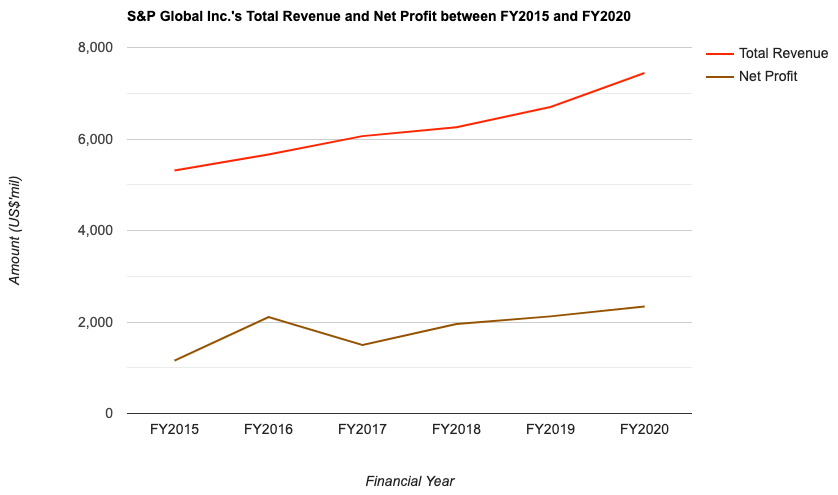Click the Total Revenue line point at FY2018
Viewport: 838px width, 495px height.
(456, 127)
